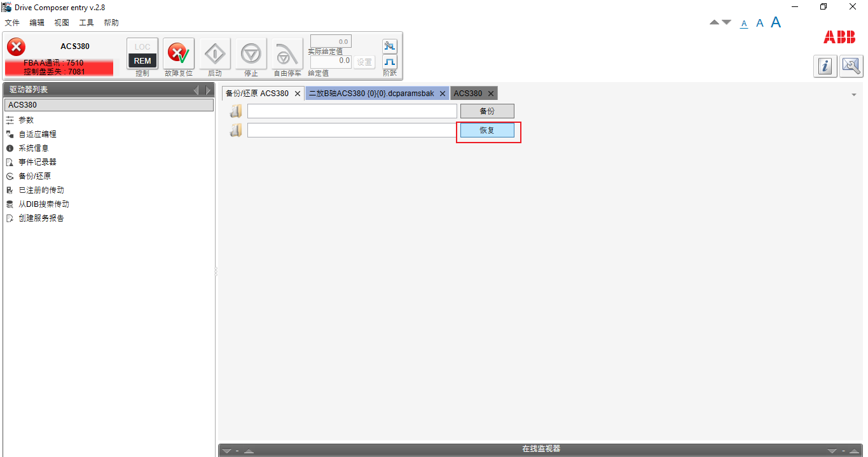868x457 pixels.
Task: Open 事件记录器 event logger
Action: coord(37,162)
